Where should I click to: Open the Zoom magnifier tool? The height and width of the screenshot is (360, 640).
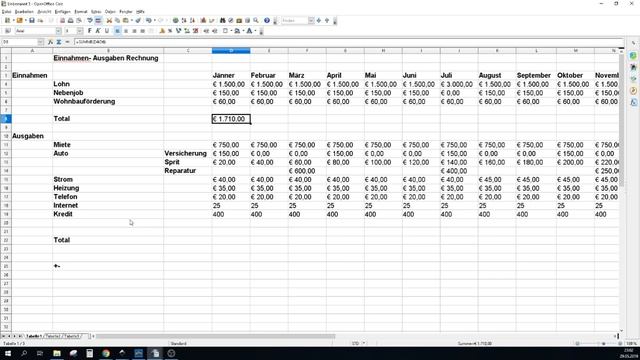256,20
